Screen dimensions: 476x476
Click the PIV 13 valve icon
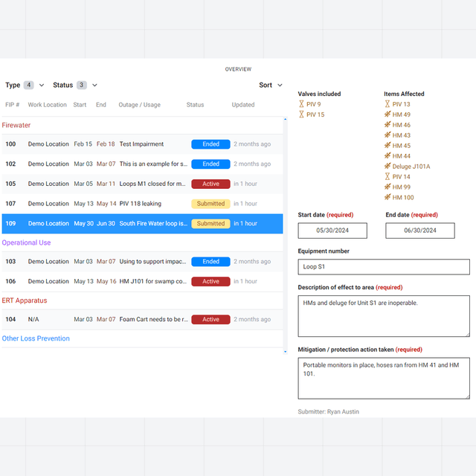(x=387, y=104)
